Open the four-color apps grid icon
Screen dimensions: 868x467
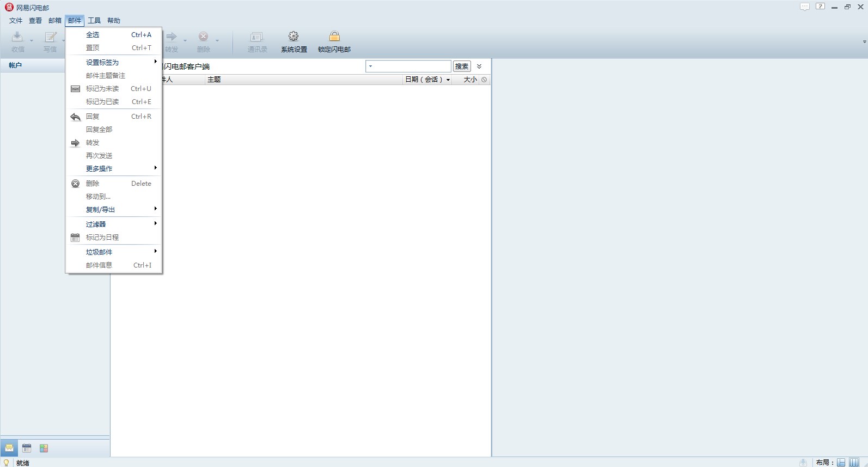(x=44, y=448)
